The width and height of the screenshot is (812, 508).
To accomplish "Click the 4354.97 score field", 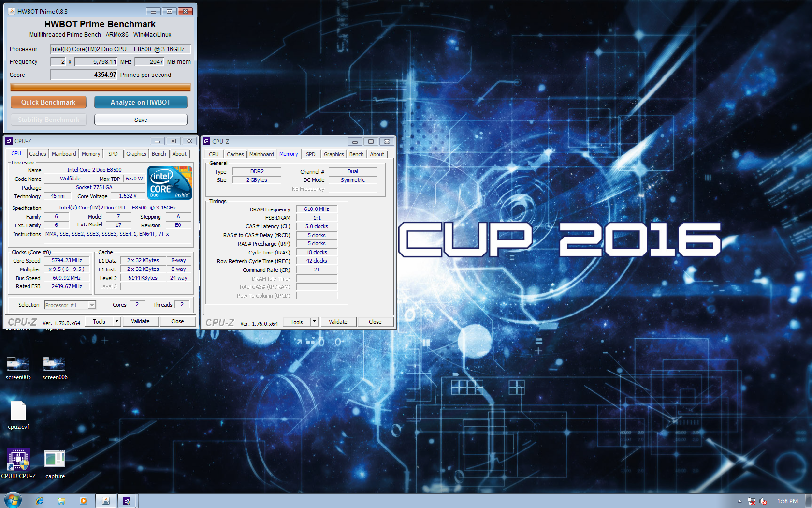I will pos(84,75).
